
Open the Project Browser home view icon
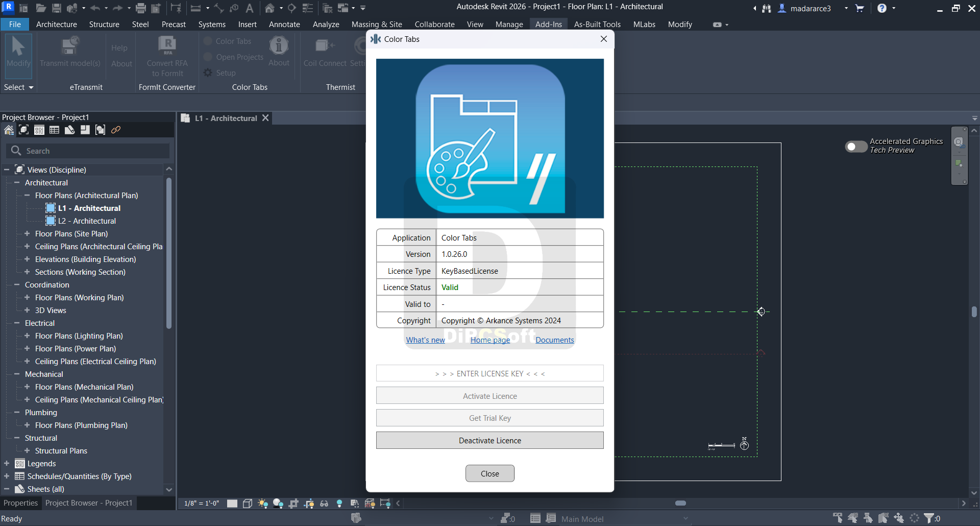[x=9, y=130]
